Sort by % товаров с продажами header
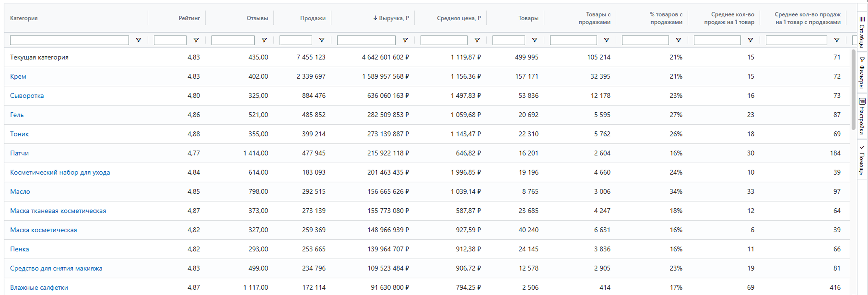Viewport: 868px width, 295px height. pyautogui.click(x=666, y=18)
